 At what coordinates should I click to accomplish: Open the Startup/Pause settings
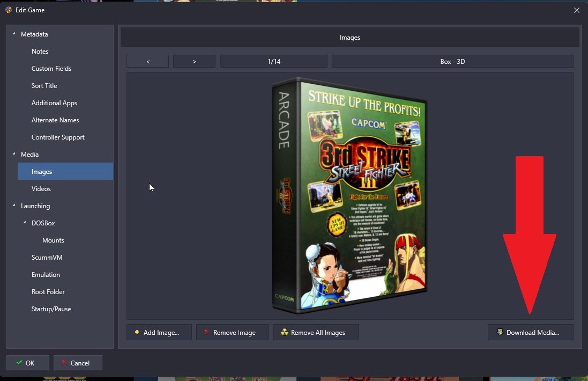click(x=51, y=309)
